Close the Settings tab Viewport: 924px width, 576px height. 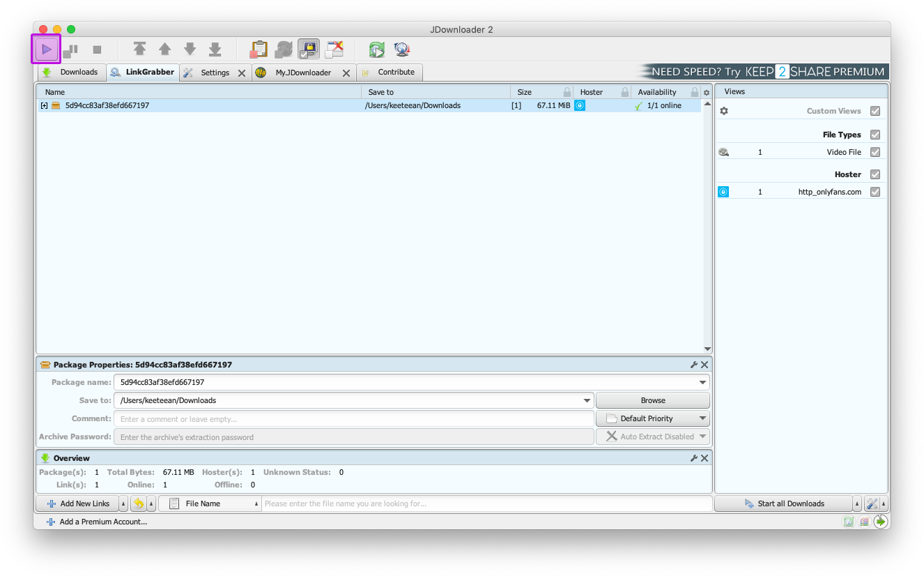[x=242, y=73]
